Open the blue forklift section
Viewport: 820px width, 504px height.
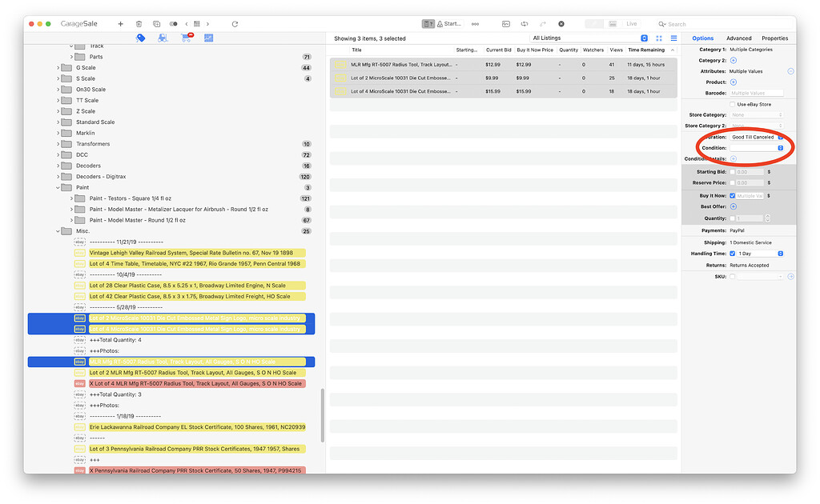click(x=163, y=38)
